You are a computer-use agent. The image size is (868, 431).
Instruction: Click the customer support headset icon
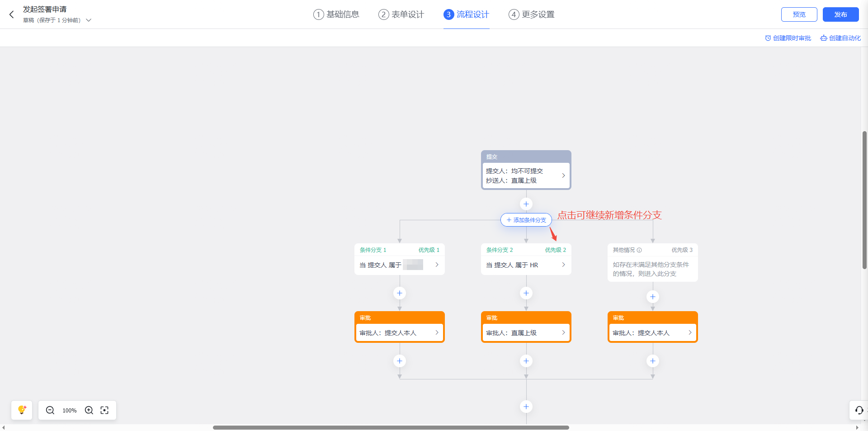pyautogui.click(x=859, y=410)
